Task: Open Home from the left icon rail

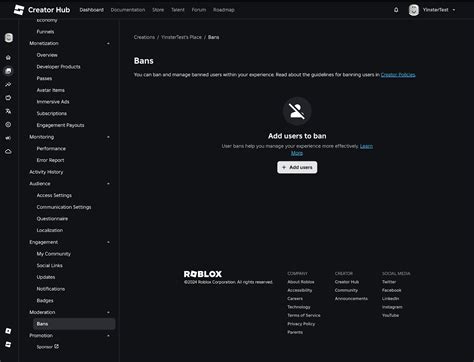Action: [x=8, y=57]
